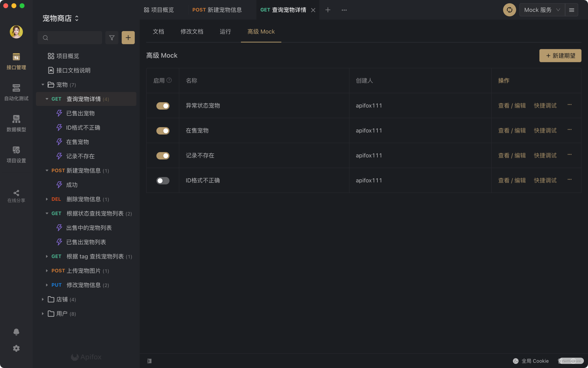Expand the 用户 folder
This screenshot has width=588, height=368.
click(x=43, y=314)
